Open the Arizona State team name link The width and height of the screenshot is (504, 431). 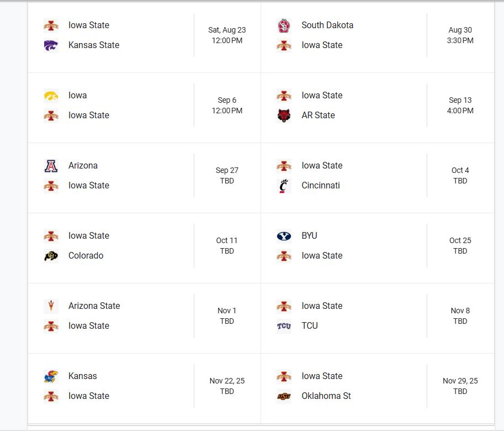point(94,306)
